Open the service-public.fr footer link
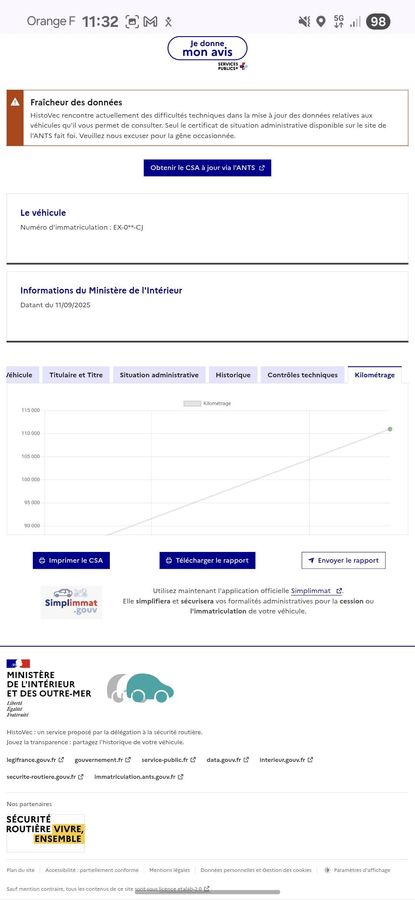415x900 pixels. pyautogui.click(x=168, y=759)
